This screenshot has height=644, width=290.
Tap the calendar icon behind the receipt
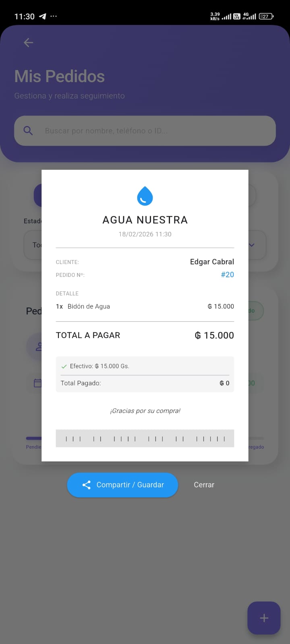37,383
